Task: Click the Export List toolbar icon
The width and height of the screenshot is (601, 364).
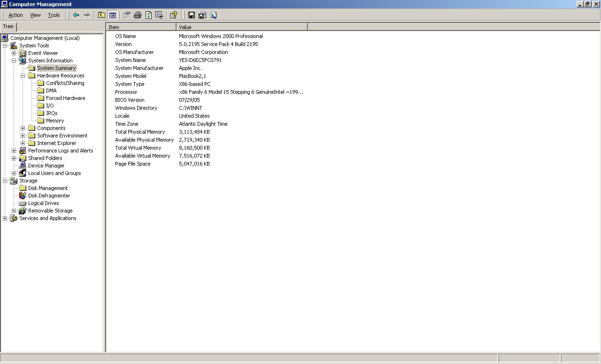Action: (159, 15)
